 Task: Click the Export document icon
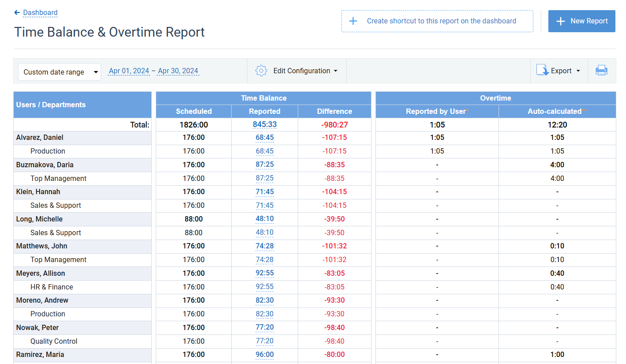(x=542, y=70)
